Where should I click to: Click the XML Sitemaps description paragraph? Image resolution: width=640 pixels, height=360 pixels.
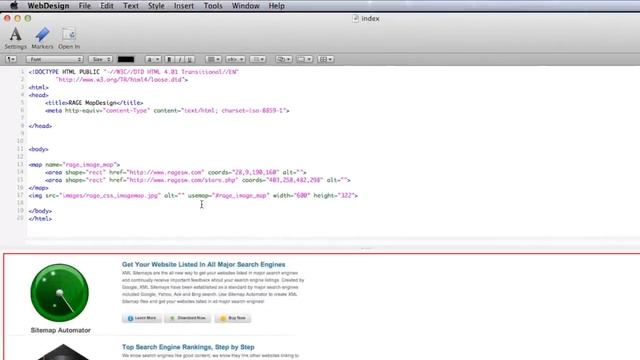[213, 287]
